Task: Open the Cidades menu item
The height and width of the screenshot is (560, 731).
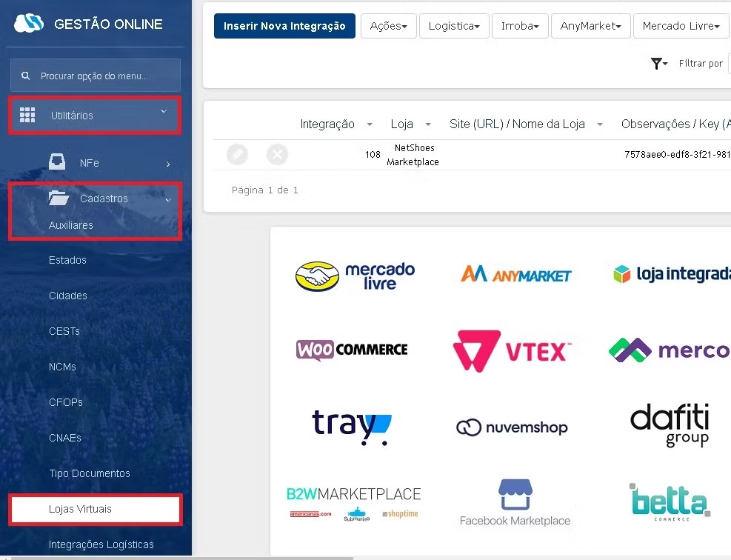Action: coord(68,296)
